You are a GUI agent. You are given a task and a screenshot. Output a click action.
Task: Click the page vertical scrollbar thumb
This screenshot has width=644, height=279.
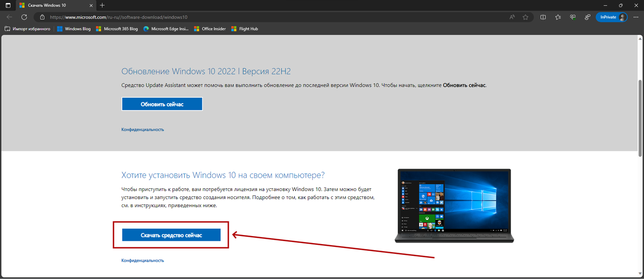(x=640, y=118)
